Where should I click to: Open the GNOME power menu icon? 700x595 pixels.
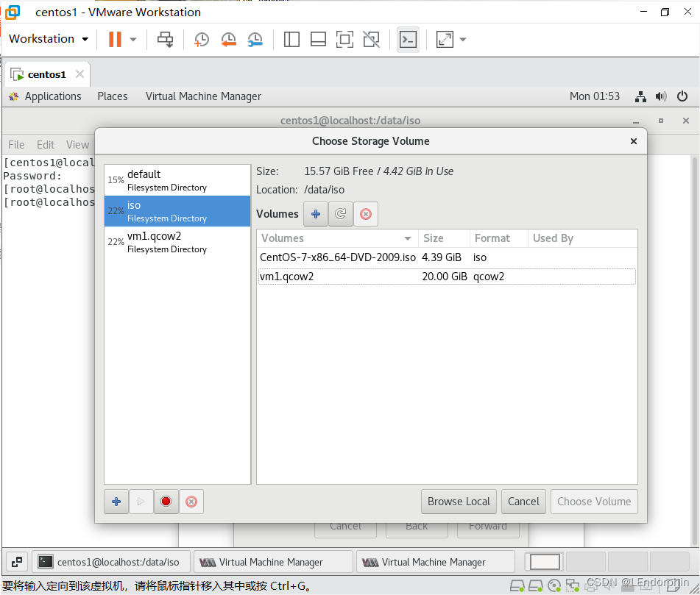click(682, 96)
